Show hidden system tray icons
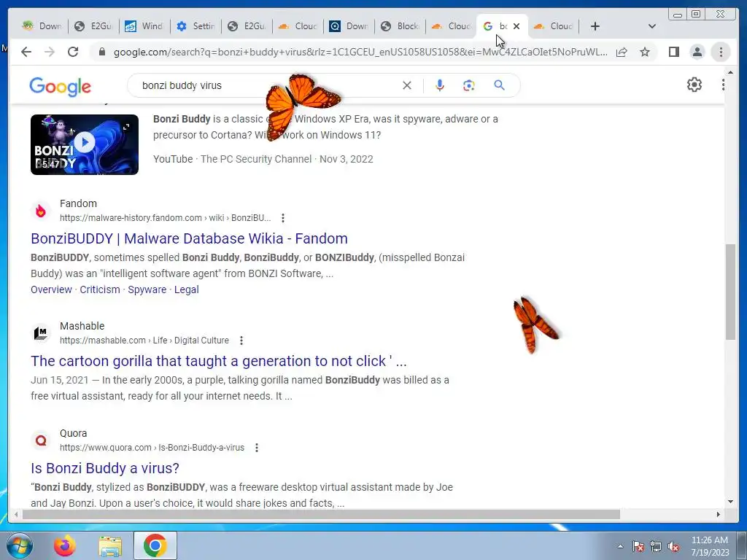Image resolution: width=747 pixels, height=560 pixels. pos(620,546)
